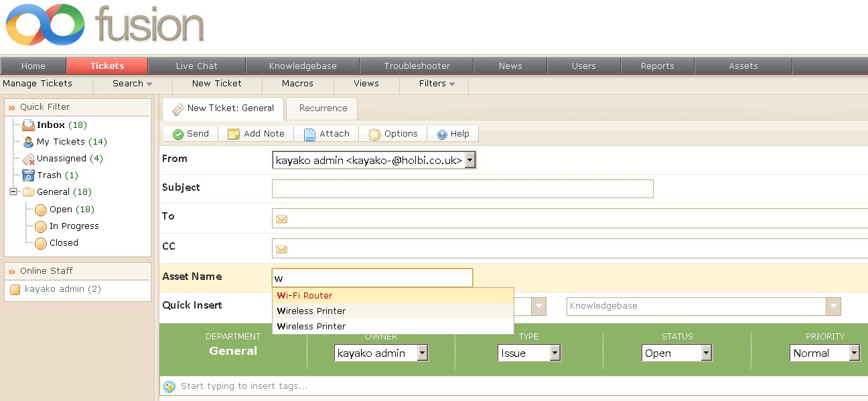Click the My Tickets person icon

28,142
